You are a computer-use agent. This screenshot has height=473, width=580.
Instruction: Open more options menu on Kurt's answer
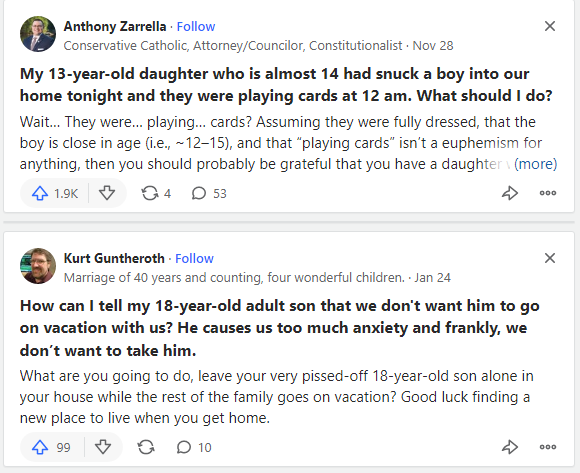coord(548,447)
